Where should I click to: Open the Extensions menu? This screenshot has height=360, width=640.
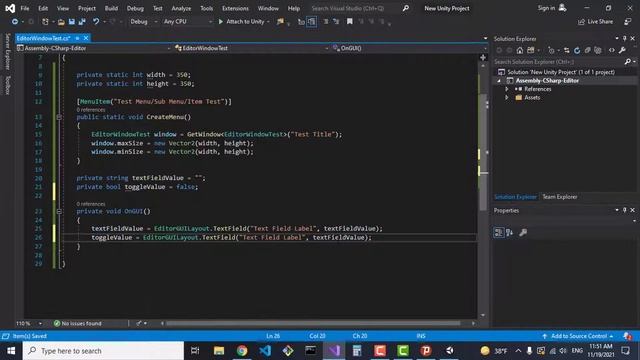(235, 8)
